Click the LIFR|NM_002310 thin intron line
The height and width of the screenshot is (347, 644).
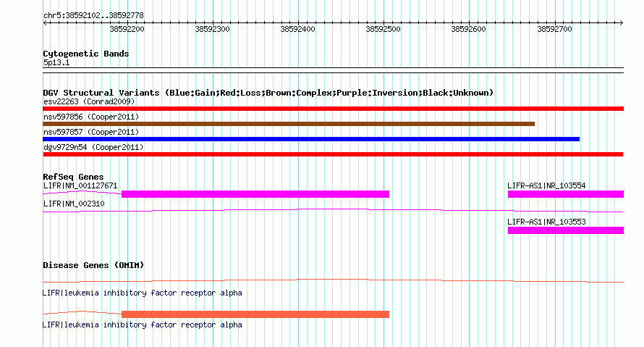tap(333, 211)
